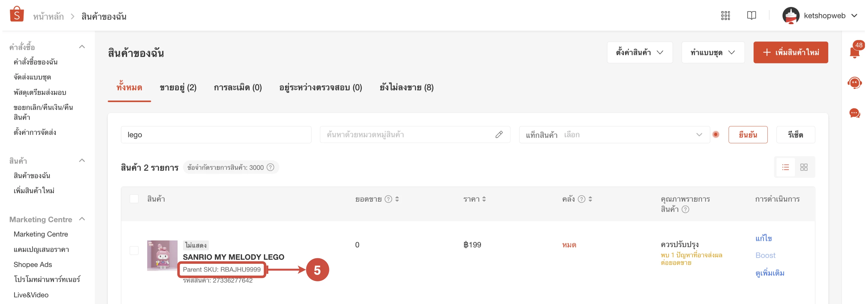
Task: Click แก้ไข link for SANRIO MY MELODY LEGO
Action: pos(763,238)
